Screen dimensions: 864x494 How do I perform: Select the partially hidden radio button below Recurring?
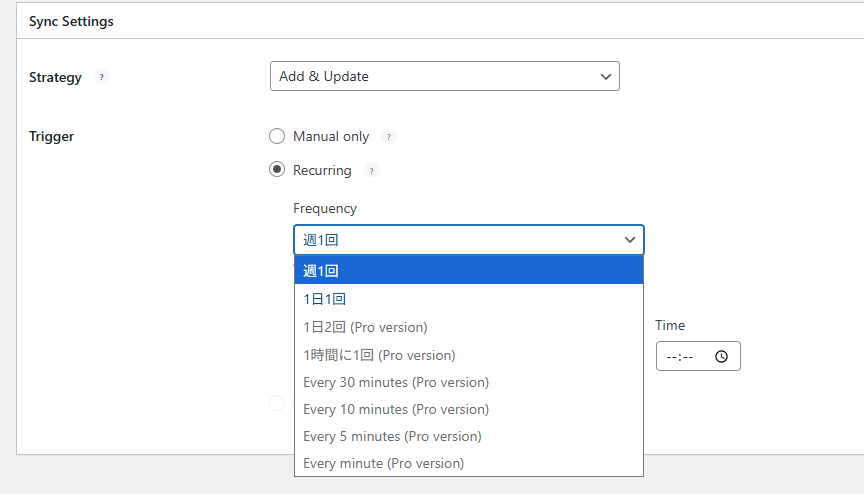[277, 403]
